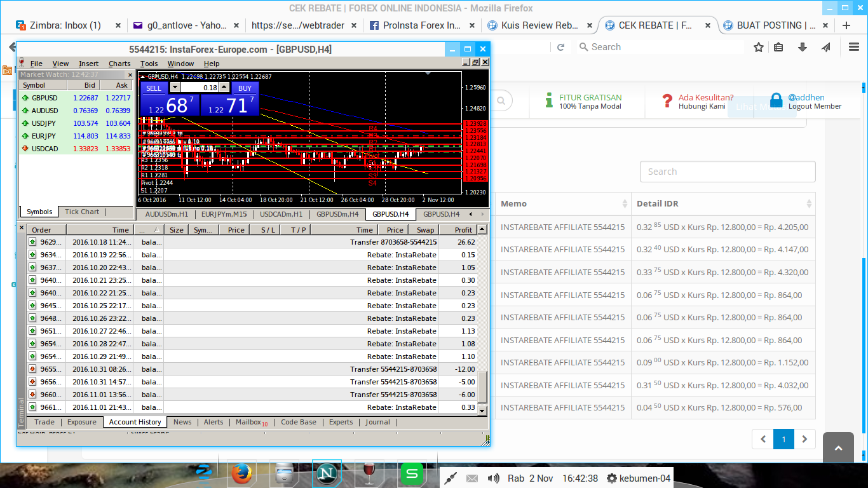Show bookmarks list icon in Firefox
Screen dimensions: 868x488
click(778, 47)
